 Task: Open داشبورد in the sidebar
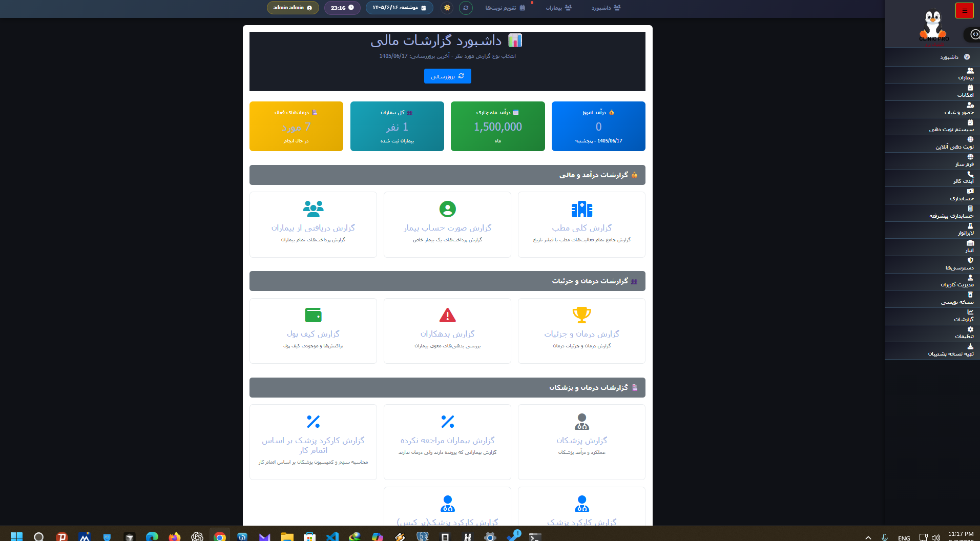(932, 57)
